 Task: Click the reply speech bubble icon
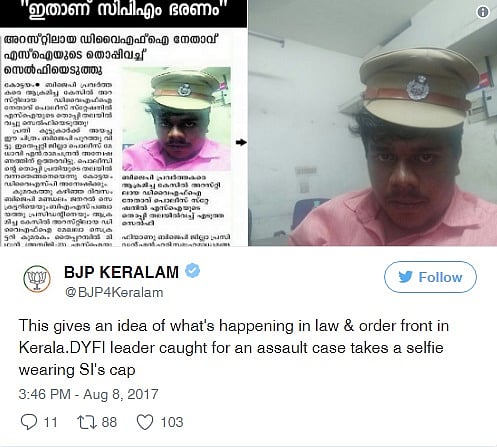(29, 422)
